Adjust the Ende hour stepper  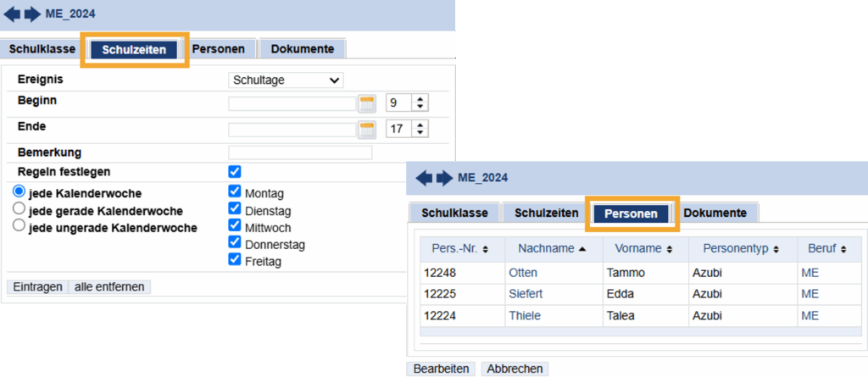420,129
